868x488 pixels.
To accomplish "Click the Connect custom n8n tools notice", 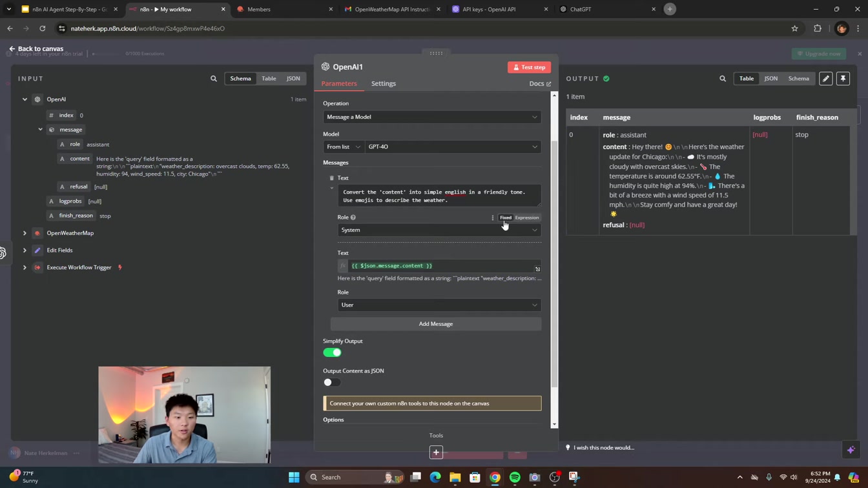I will 432,403.
